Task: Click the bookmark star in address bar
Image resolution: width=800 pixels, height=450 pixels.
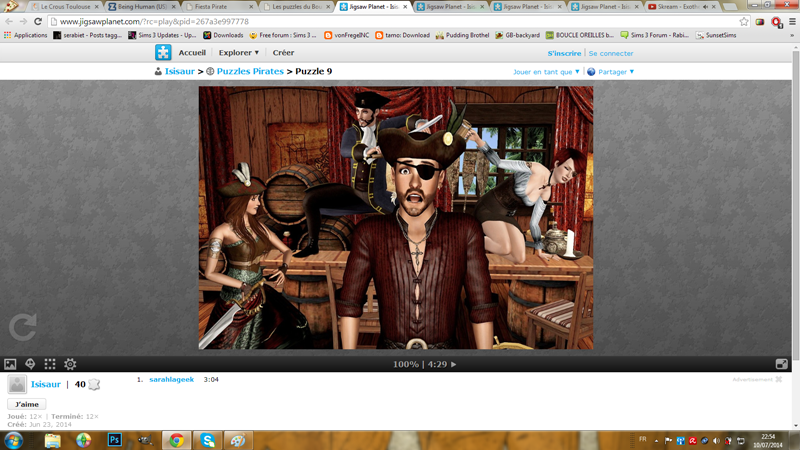Action: (744, 21)
